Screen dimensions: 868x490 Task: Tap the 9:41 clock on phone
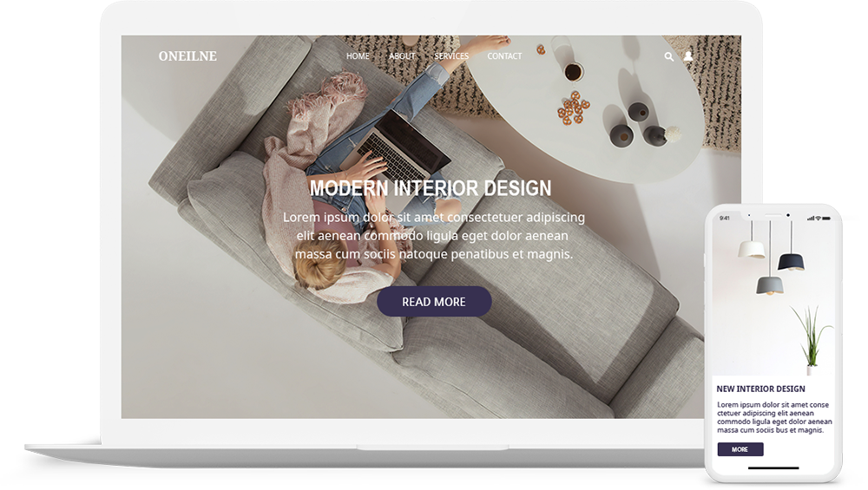(725, 218)
